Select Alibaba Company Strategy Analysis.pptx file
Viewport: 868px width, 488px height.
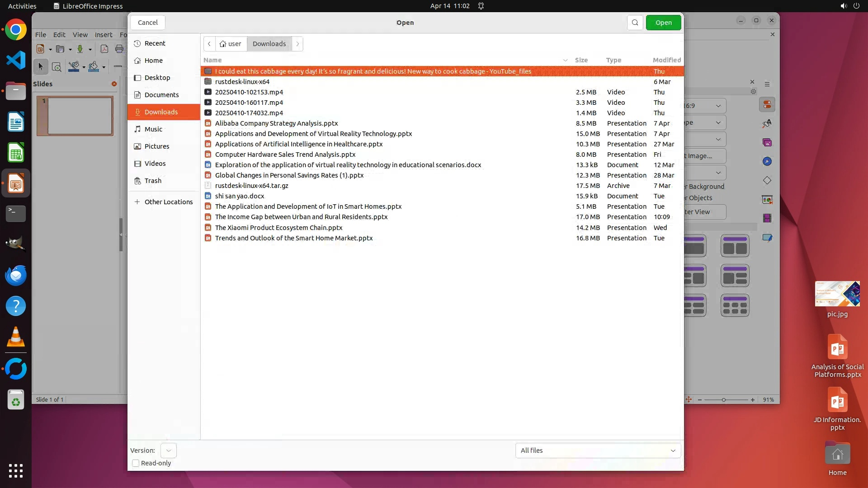276,123
